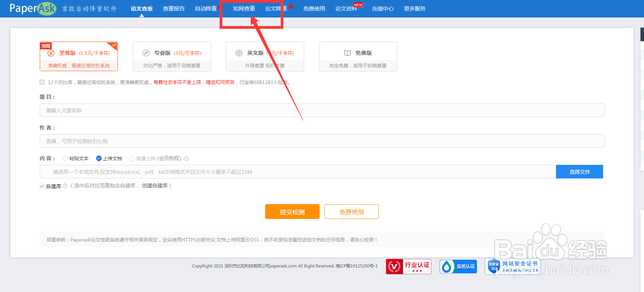Click the 至尊版 shield icon
This screenshot has width=644, height=292.
[x=51, y=53]
